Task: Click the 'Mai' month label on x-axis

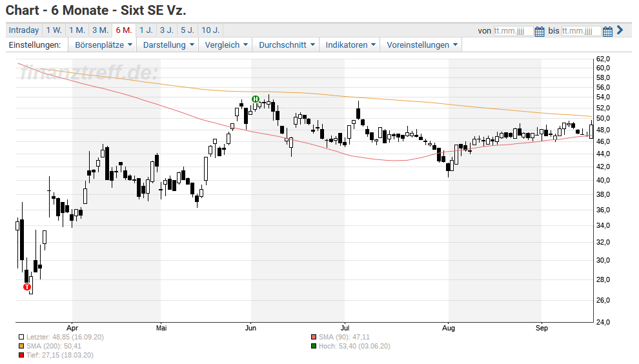Action: coord(161,328)
